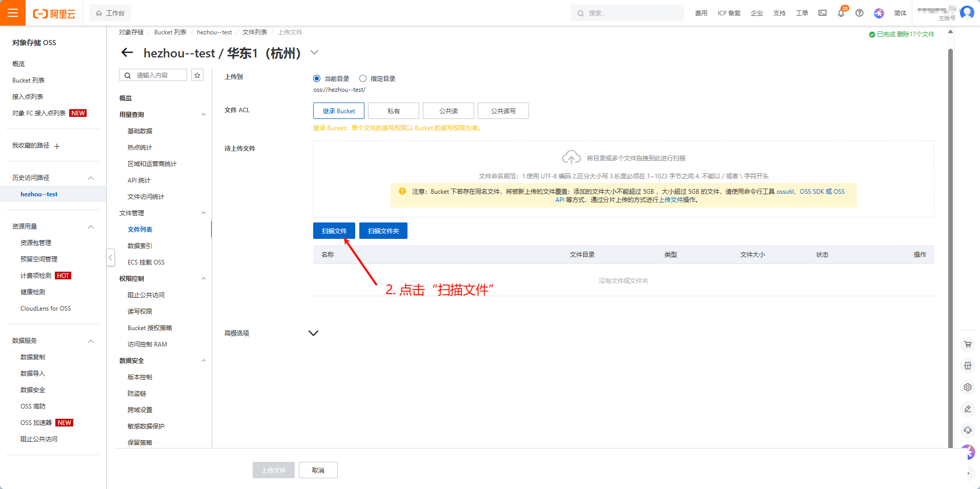Expand the 高级选项 section
This screenshot has height=489, width=980.
click(x=313, y=333)
